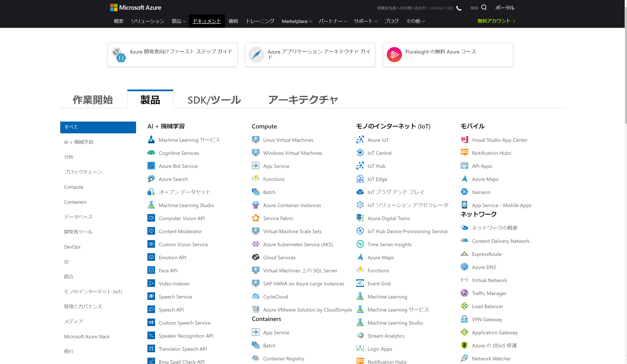The height and width of the screenshot is (364, 627).
Task: Select the Containers filter in sidebar
Action: coord(75,202)
